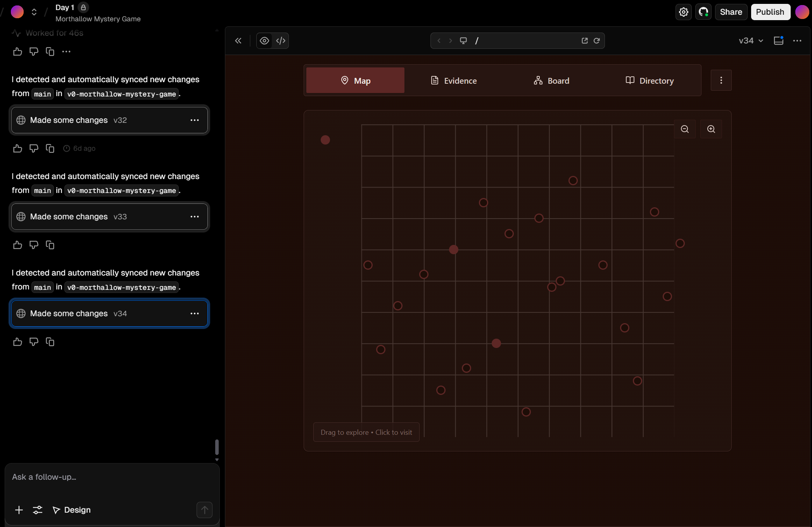Open preview in new tab

pos(585,41)
